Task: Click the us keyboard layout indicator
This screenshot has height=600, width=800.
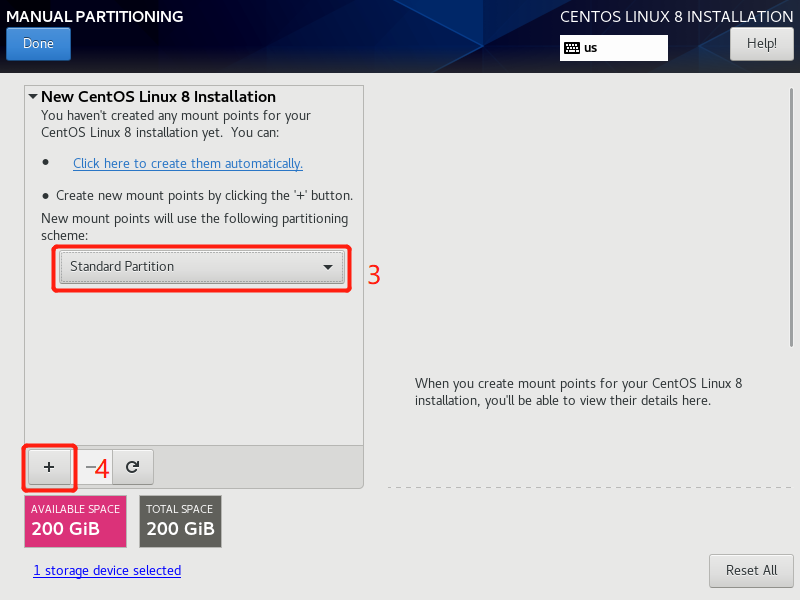Action: [x=614, y=48]
